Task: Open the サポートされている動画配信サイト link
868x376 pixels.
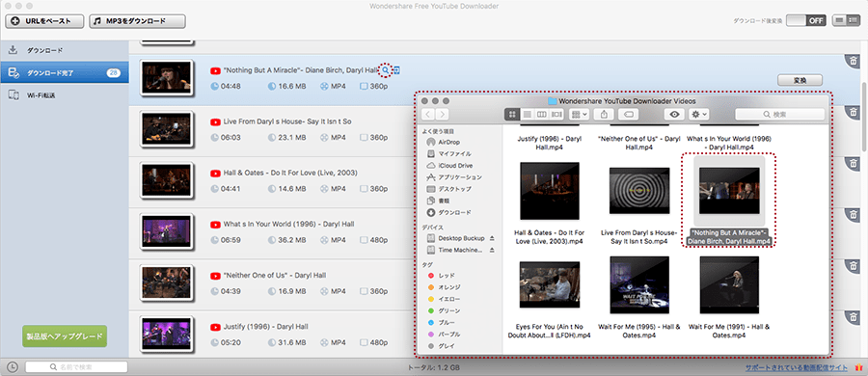Action: pyautogui.click(x=797, y=367)
